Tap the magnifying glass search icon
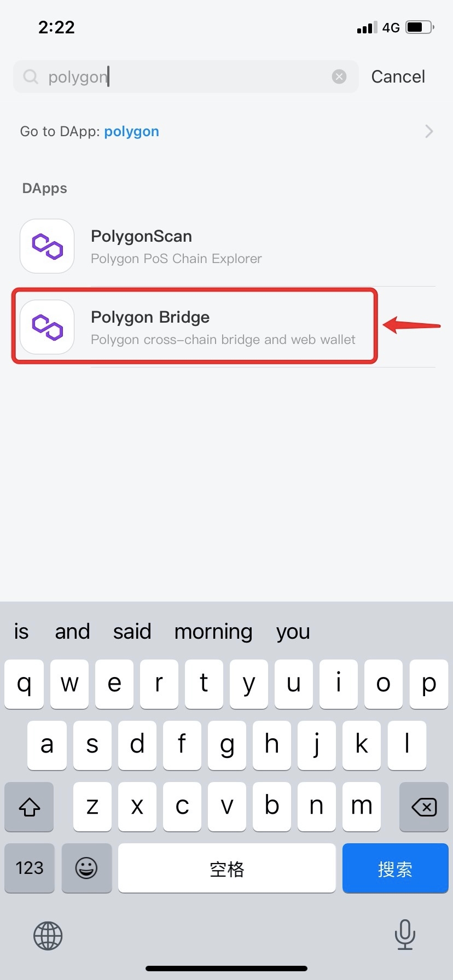This screenshot has height=980, width=453. (x=31, y=77)
